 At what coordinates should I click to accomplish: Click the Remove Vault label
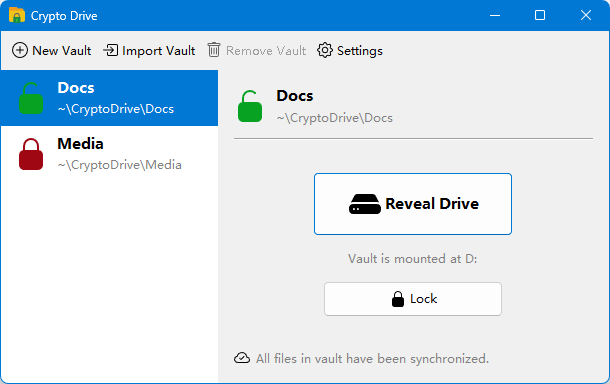pyautogui.click(x=266, y=51)
